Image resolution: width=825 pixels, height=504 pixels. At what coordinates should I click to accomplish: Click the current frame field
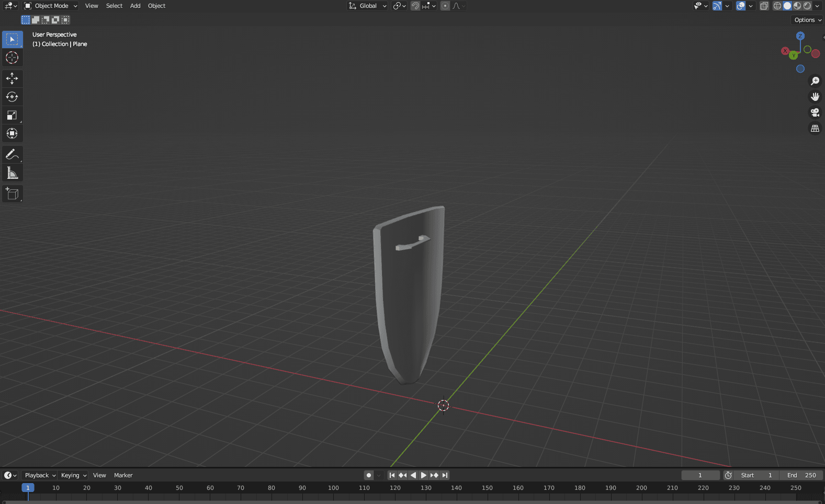pos(700,475)
